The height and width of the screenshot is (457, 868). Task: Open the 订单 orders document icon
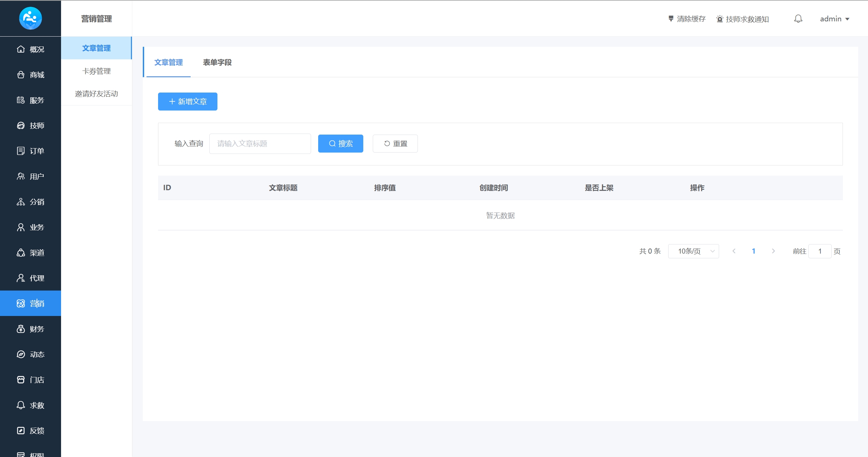click(x=21, y=151)
